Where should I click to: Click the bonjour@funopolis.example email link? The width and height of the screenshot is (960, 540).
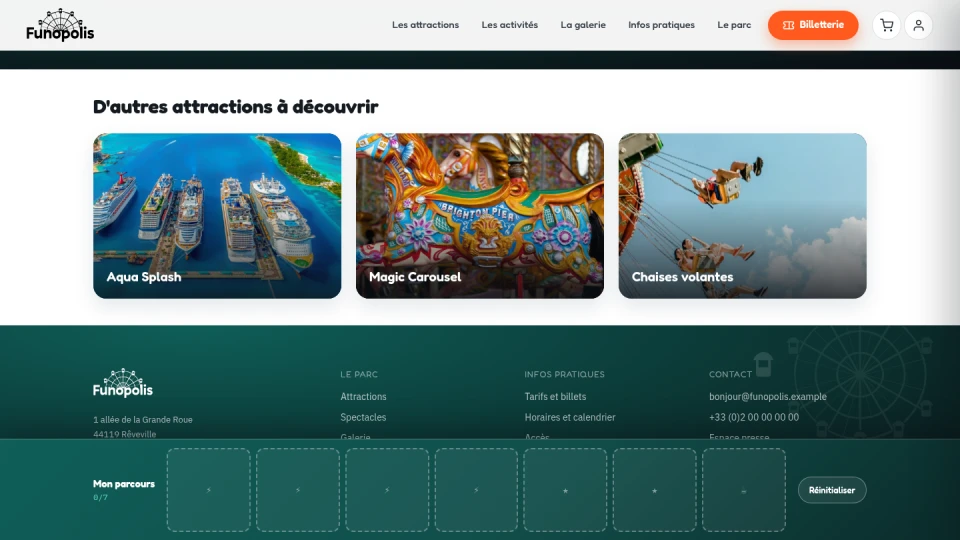[x=768, y=397]
